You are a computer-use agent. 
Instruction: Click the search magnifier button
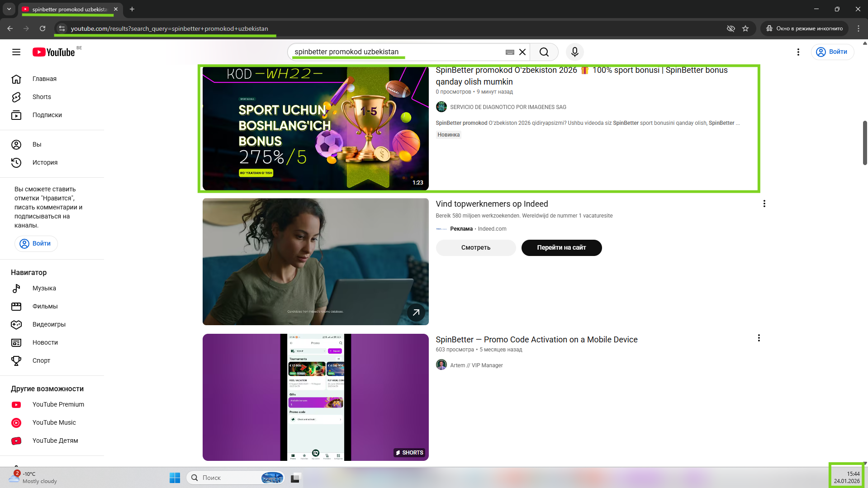544,52
